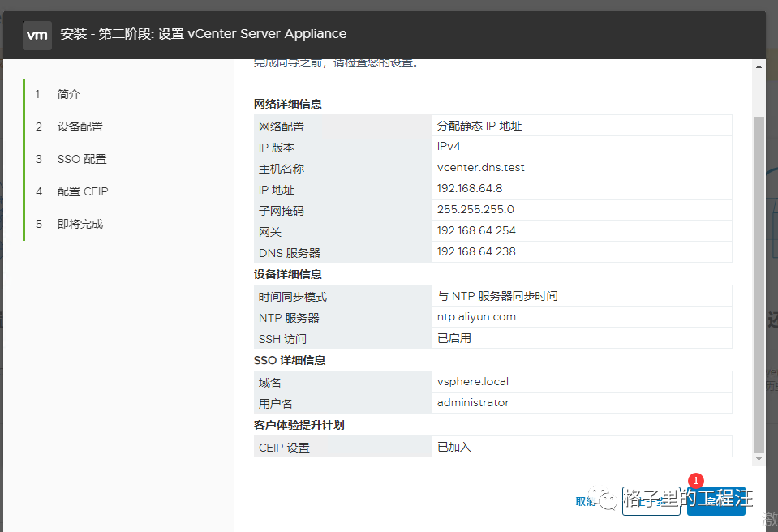Click the DNS server value 192.168.64.238
Viewport: 778px width, 532px height.
(476, 252)
